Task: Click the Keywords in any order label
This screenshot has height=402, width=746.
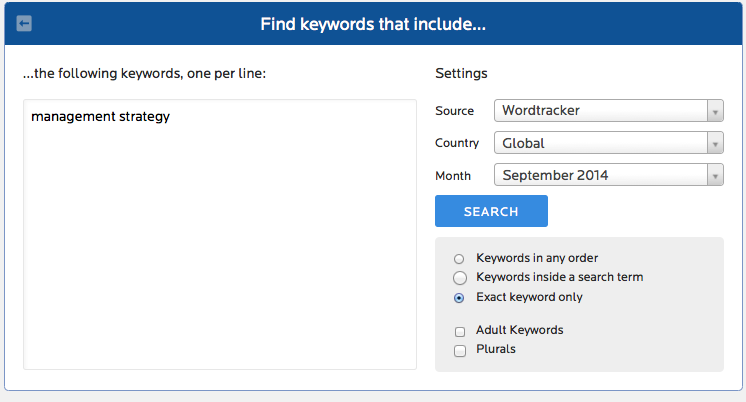Action: tap(537, 258)
